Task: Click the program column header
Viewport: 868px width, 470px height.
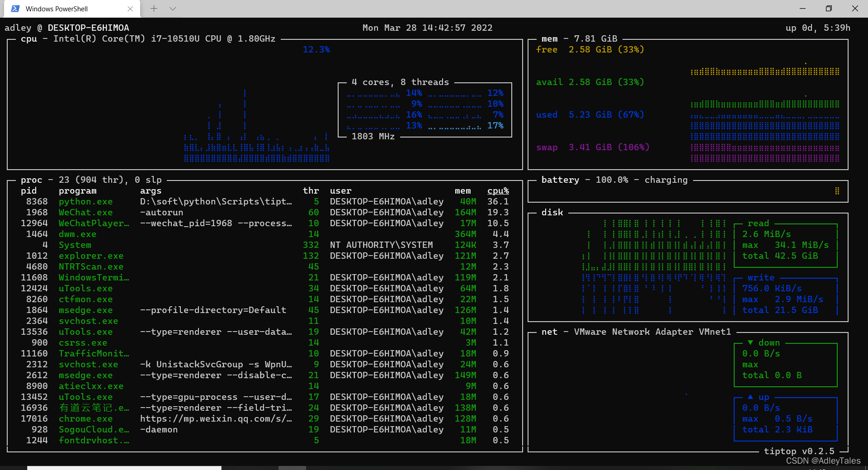Action: coord(78,191)
